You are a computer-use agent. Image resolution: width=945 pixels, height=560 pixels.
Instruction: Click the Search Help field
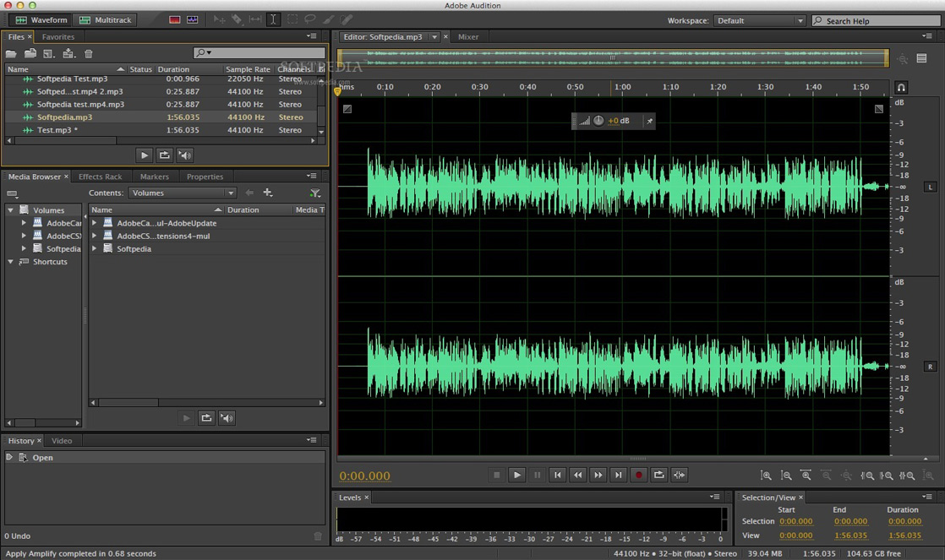pyautogui.click(x=877, y=20)
